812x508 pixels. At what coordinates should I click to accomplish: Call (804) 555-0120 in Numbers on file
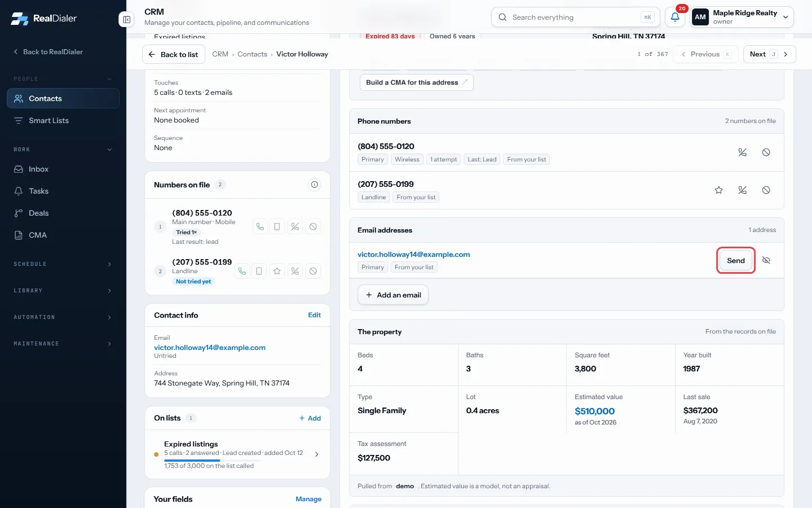click(x=260, y=226)
